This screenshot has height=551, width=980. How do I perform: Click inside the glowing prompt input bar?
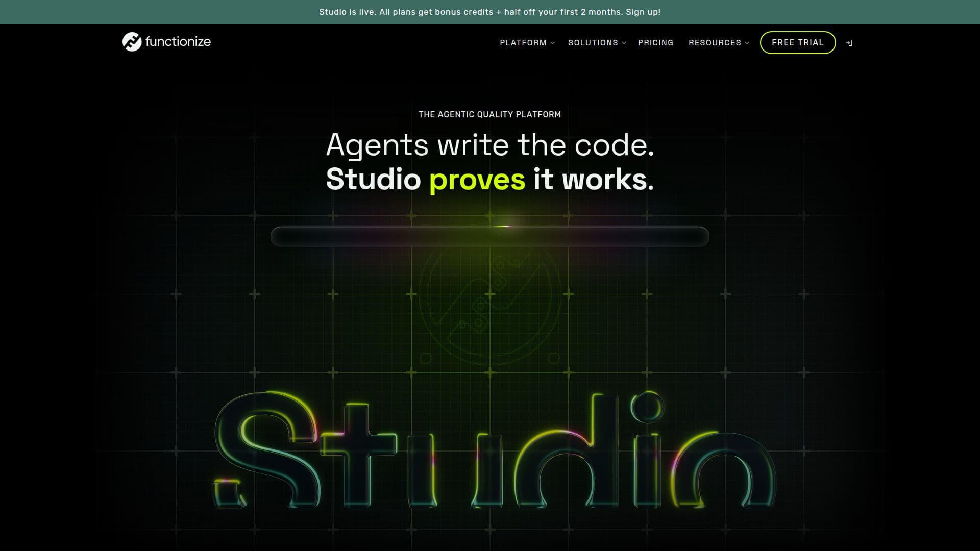(490, 237)
